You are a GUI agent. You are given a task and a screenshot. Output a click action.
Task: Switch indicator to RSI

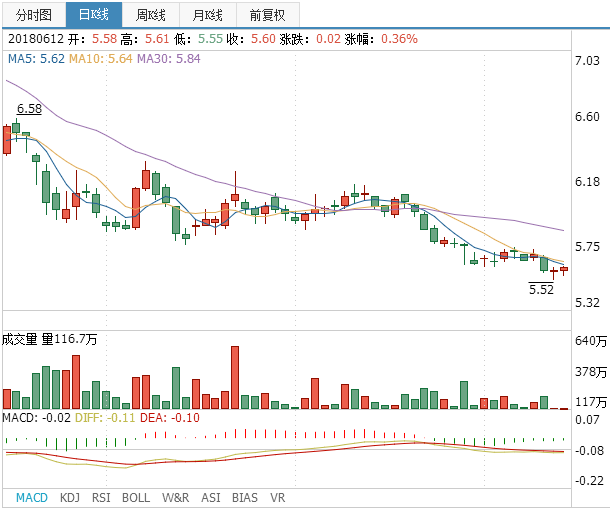coord(101,498)
